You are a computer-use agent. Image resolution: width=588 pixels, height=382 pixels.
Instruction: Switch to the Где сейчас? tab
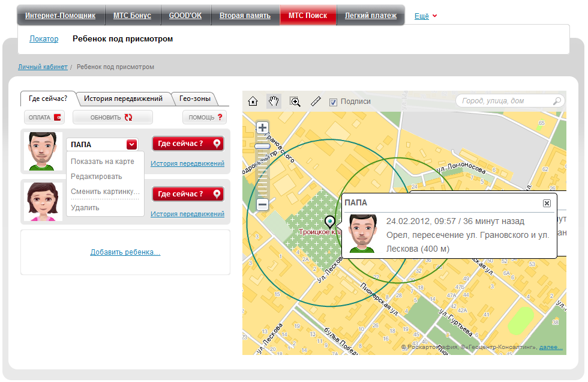(x=48, y=99)
